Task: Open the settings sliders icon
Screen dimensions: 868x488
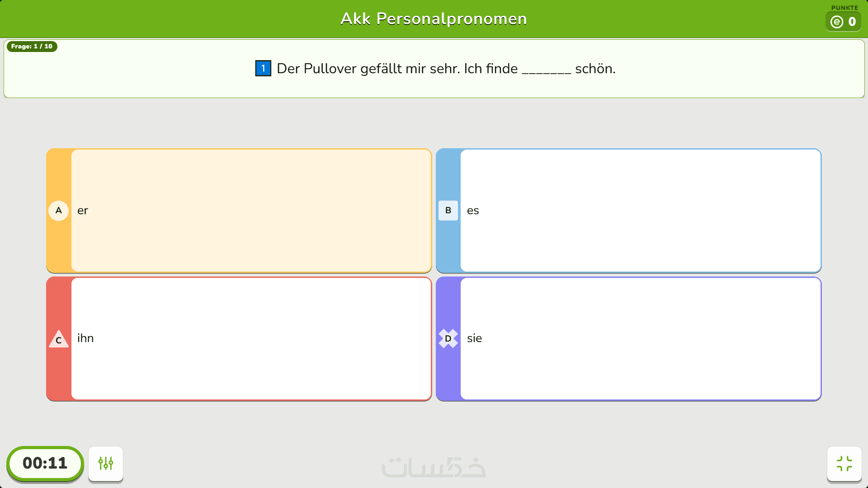Action: point(106,463)
